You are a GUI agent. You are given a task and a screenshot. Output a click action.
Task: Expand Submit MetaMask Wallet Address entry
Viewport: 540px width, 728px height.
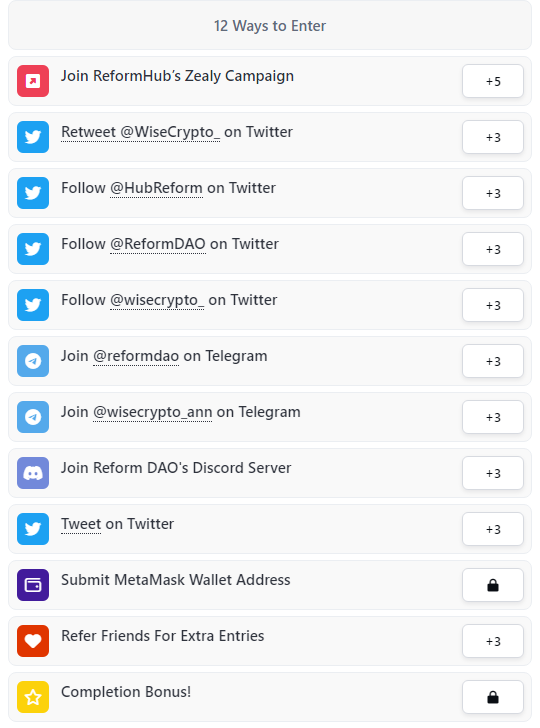(270, 585)
